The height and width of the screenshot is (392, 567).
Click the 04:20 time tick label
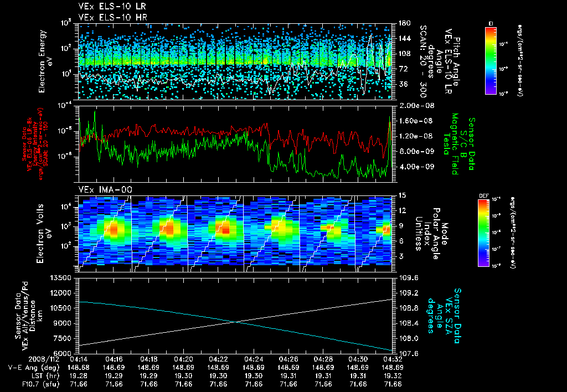(183, 359)
